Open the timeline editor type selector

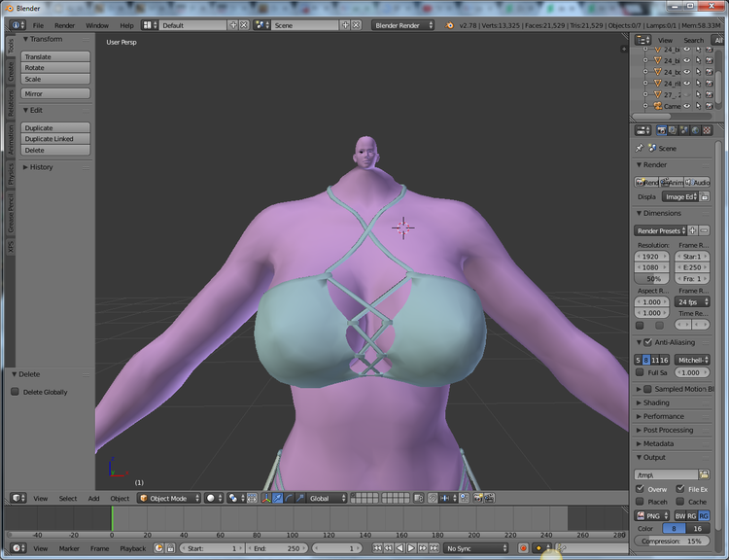17,548
